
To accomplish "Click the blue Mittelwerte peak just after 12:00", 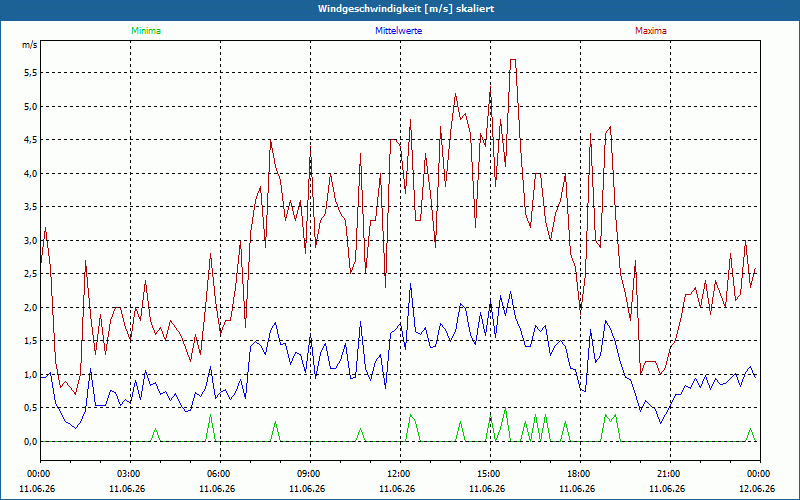I will pos(410,284).
